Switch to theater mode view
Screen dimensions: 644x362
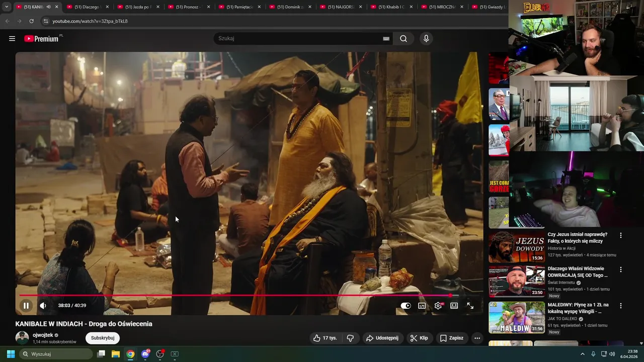454,306
